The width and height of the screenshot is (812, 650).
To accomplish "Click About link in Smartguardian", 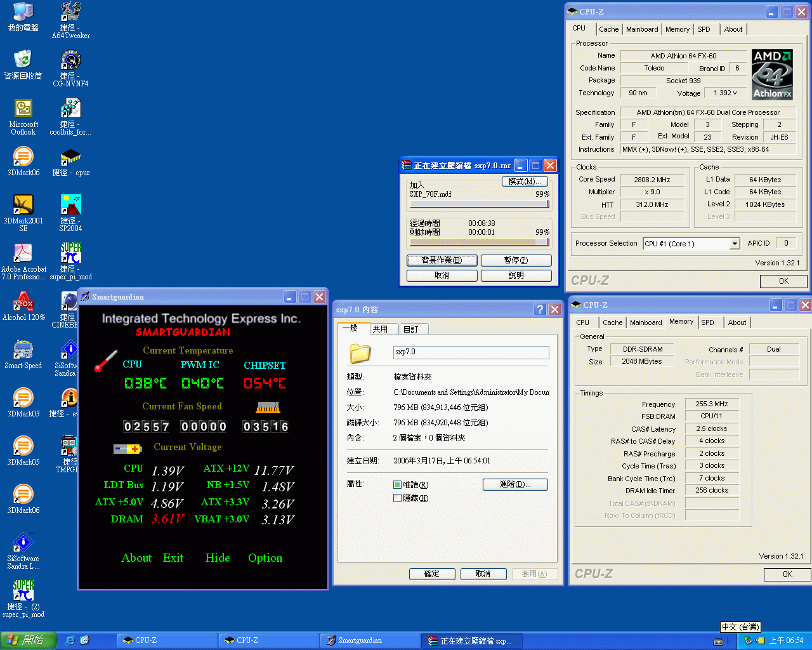I will (136, 558).
